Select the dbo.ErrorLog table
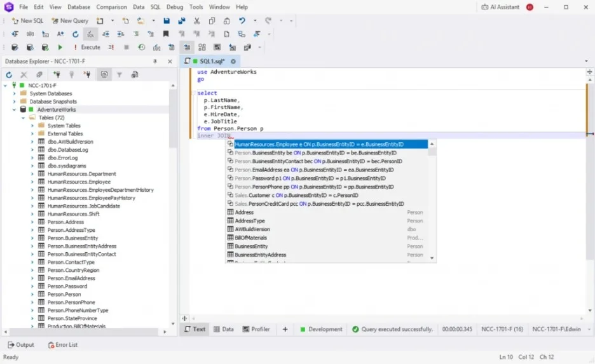Viewport: 595px width, 364px height. (62, 158)
